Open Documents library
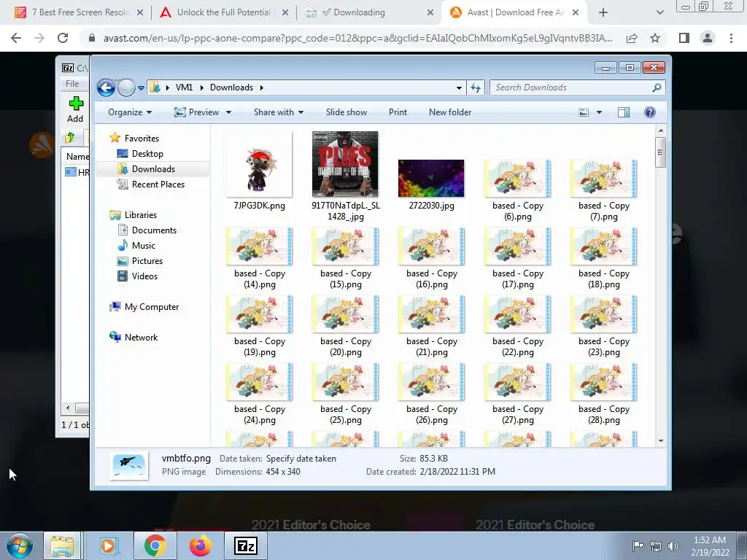 147,230
